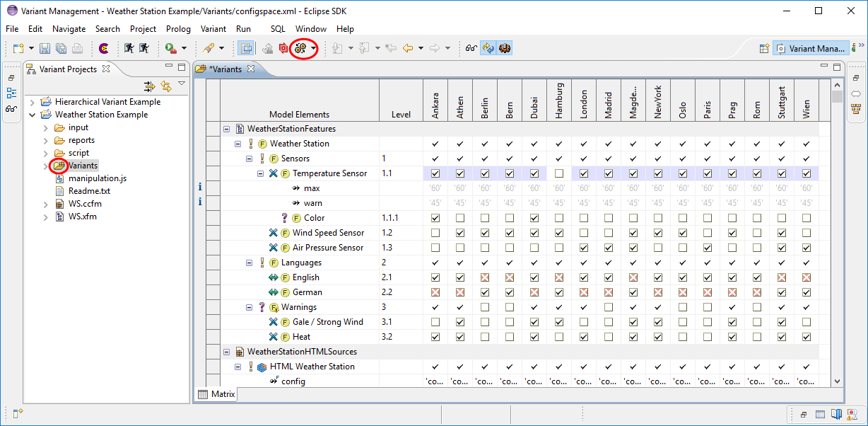
Task: Open the New Variant Project wizard icon
Action: point(18,47)
